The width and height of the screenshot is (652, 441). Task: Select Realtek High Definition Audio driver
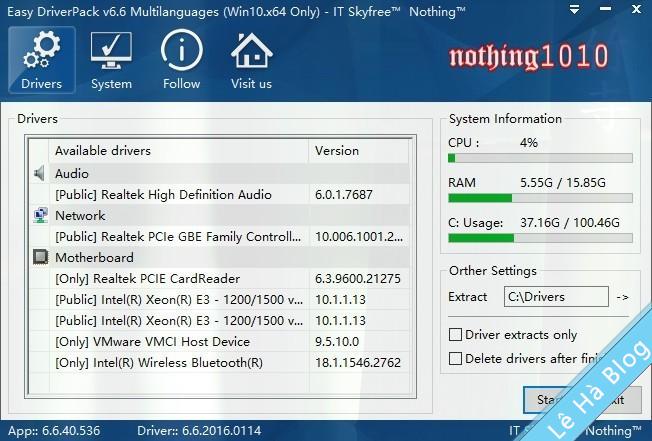[220, 195]
